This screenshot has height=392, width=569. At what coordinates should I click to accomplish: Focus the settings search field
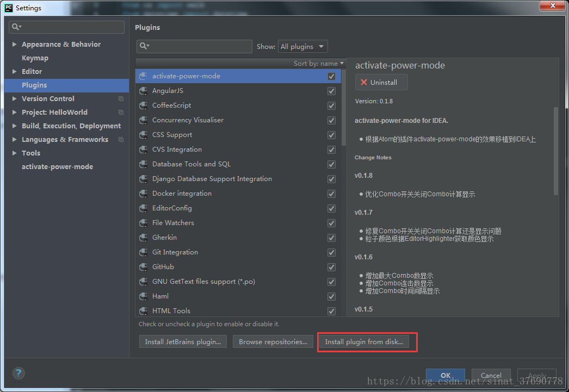pyautogui.click(x=67, y=27)
